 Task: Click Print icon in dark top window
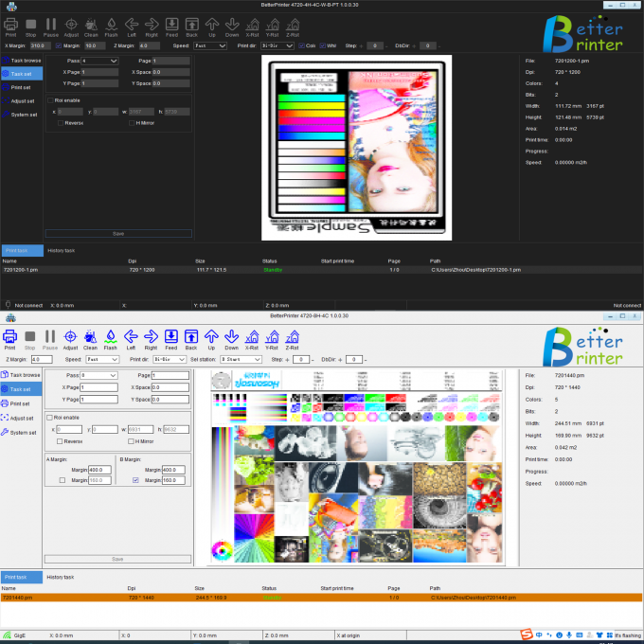coord(10,26)
